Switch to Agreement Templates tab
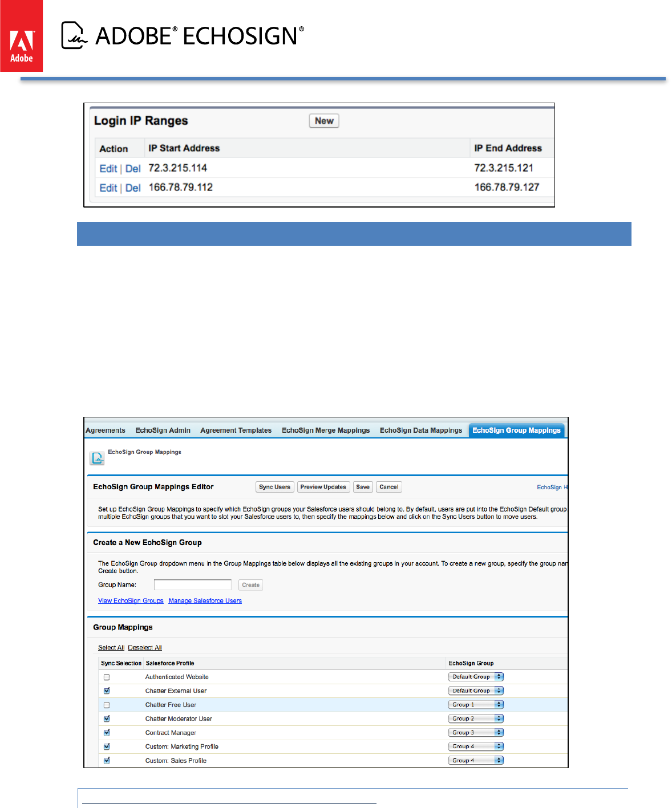Screen dimensions: 672x808 click(236, 431)
